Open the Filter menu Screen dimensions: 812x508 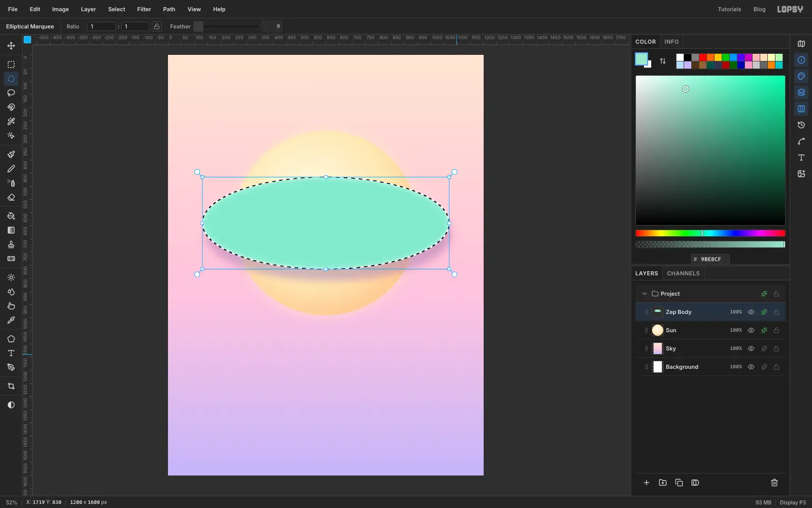coord(144,9)
